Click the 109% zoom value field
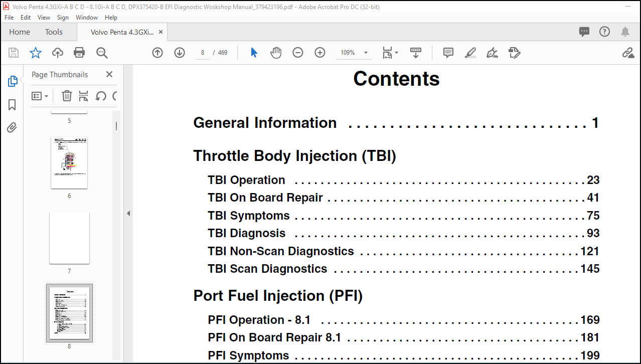The image size is (641, 364). [x=348, y=53]
